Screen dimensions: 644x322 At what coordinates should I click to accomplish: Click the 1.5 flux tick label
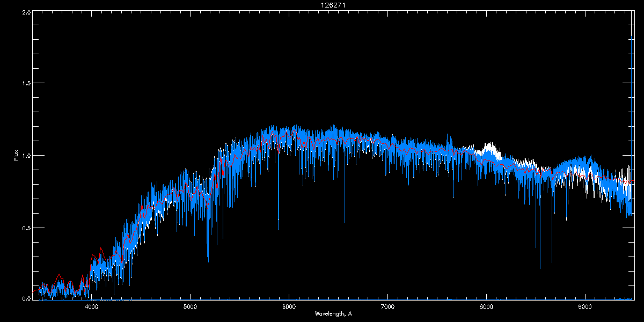26,84
